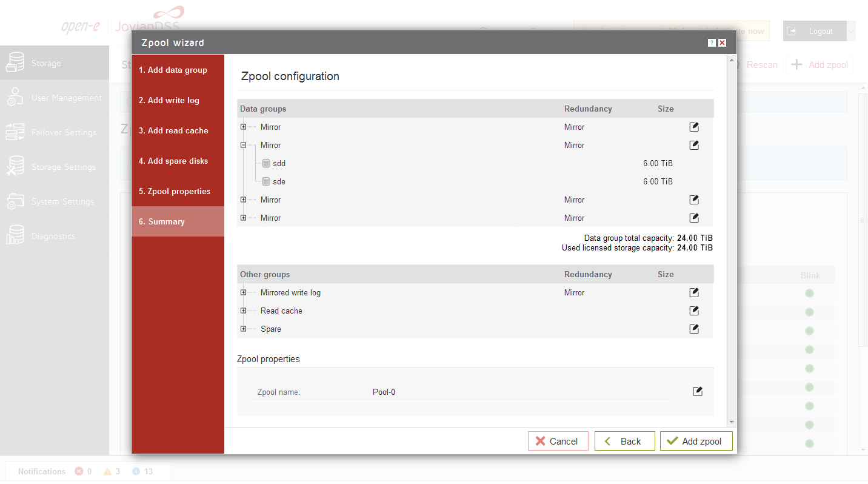The height and width of the screenshot is (484, 868).
Task: Edit the Spare group
Action: click(694, 329)
